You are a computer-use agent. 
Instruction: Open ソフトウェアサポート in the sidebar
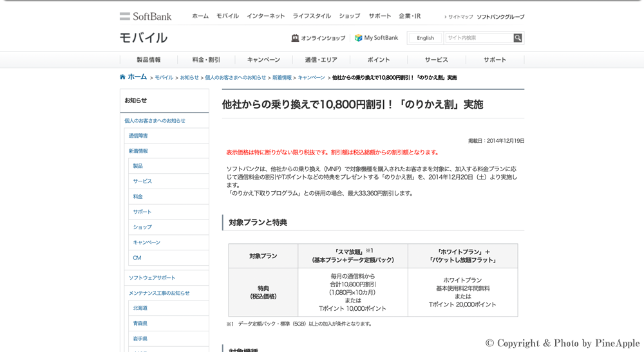pyautogui.click(x=152, y=278)
